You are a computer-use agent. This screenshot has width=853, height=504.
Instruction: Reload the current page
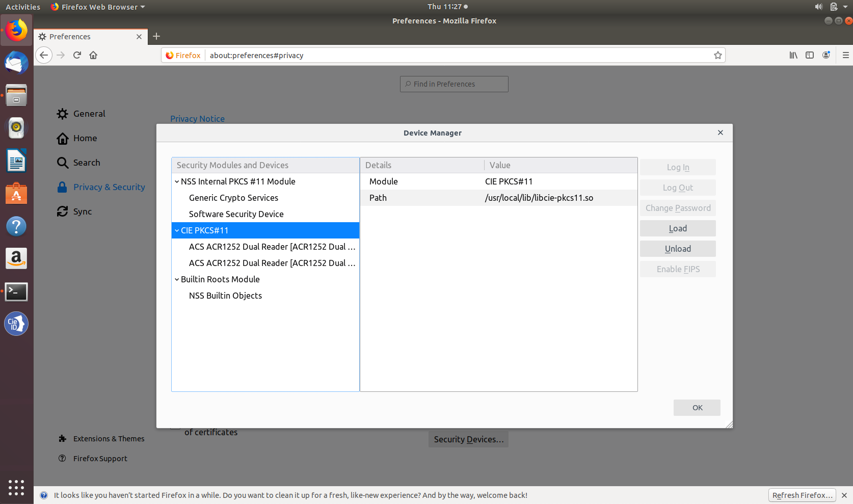(77, 55)
